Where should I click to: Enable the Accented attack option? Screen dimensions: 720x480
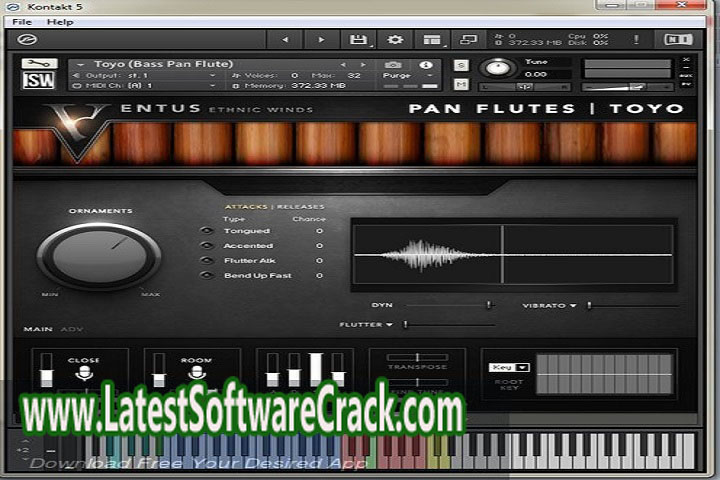pos(207,245)
